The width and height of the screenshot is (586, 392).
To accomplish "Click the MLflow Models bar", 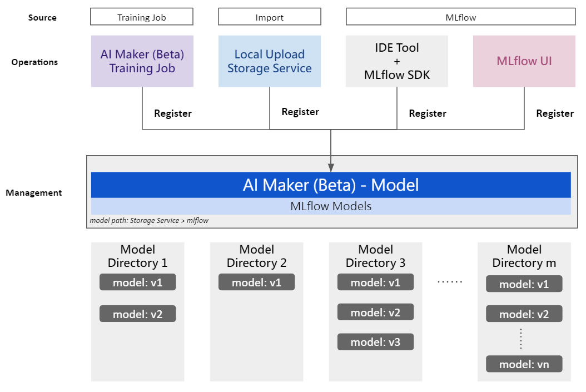I will (x=331, y=206).
